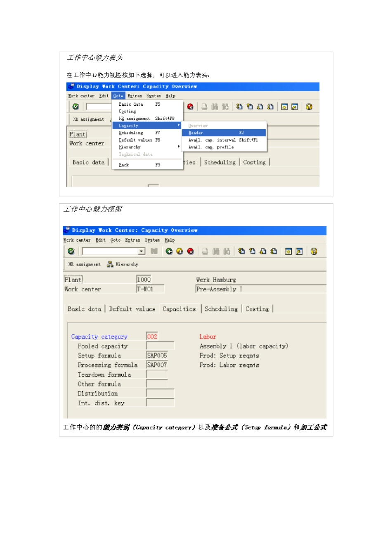Click the First Page icon in window with Goto menu open
The height and width of the screenshot is (555, 392).
[x=239, y=107]
